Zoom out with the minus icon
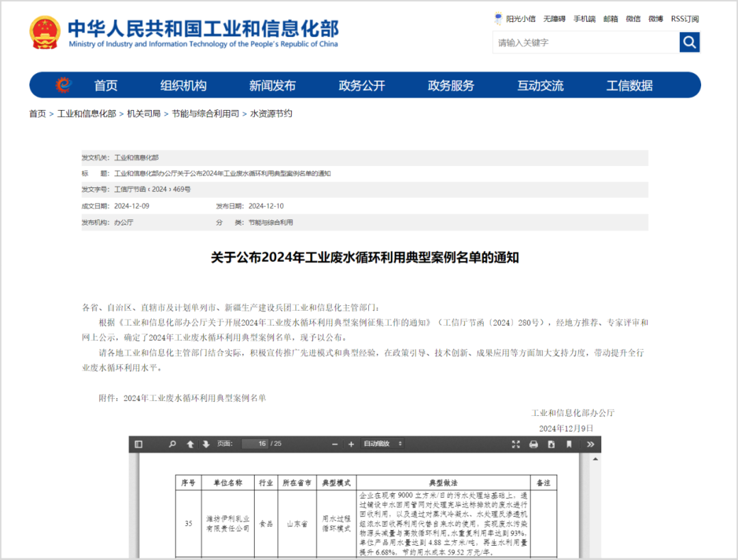This screenshot has width=738, height=560. 335,445
